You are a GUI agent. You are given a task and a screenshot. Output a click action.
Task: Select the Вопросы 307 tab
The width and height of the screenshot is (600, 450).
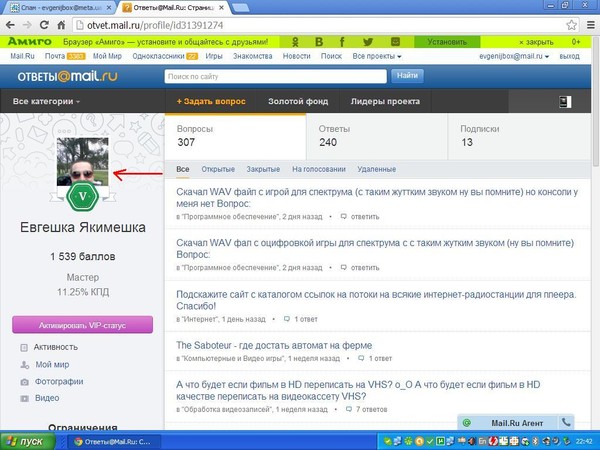click(x=235, y=137)
